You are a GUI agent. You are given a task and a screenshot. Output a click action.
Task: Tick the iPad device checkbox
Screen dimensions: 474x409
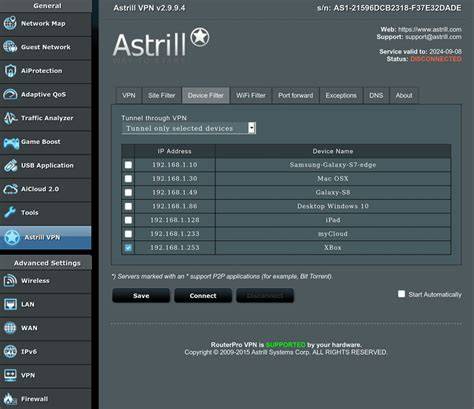(x=128, y=220)
